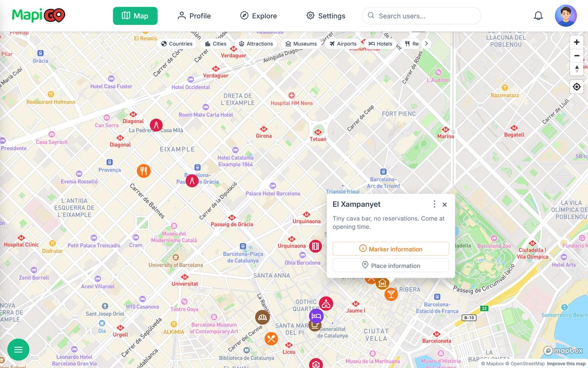Open Settings from the top navigation
The height and width of the screenshot is (368, 588).
pyautogui.click(x=326, y=16)
